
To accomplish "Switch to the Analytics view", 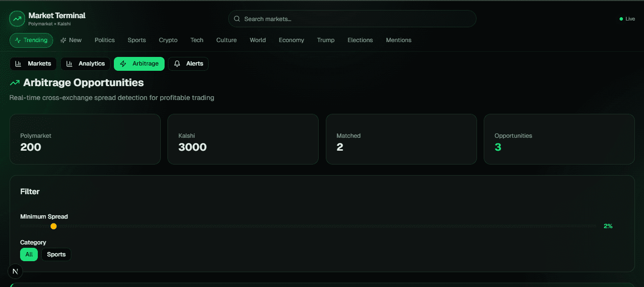I will (86, 64).
